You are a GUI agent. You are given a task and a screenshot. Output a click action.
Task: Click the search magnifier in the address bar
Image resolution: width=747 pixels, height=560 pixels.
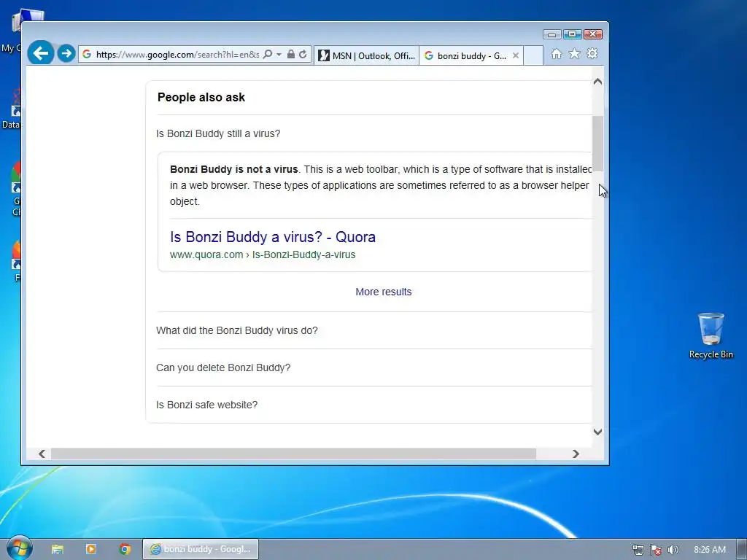[x=268, y=54]
